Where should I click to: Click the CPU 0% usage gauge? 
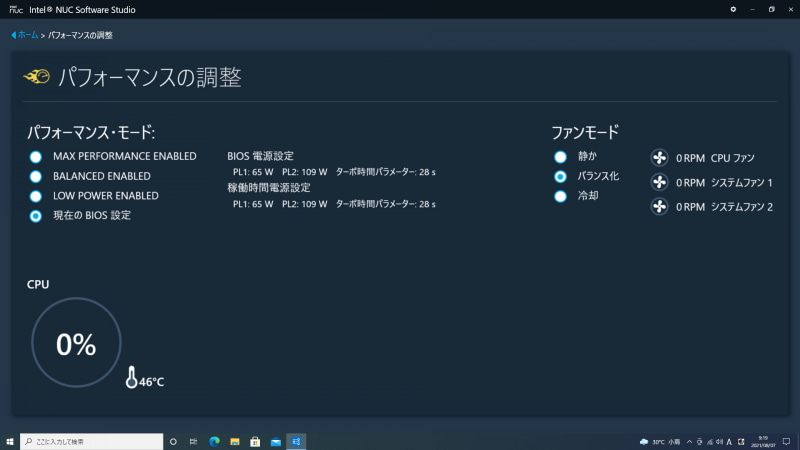[76, 342]
